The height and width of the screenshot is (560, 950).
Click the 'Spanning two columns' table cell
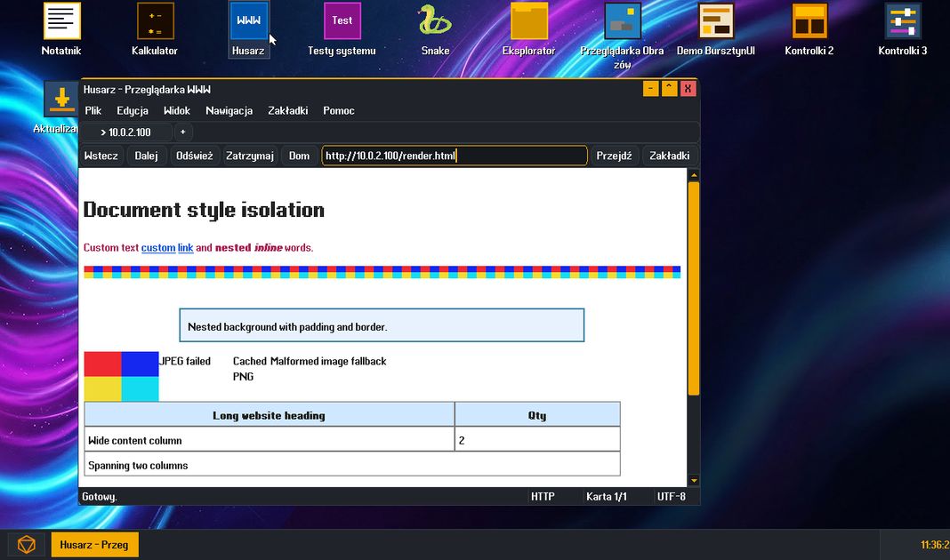(x=352, y=465)
